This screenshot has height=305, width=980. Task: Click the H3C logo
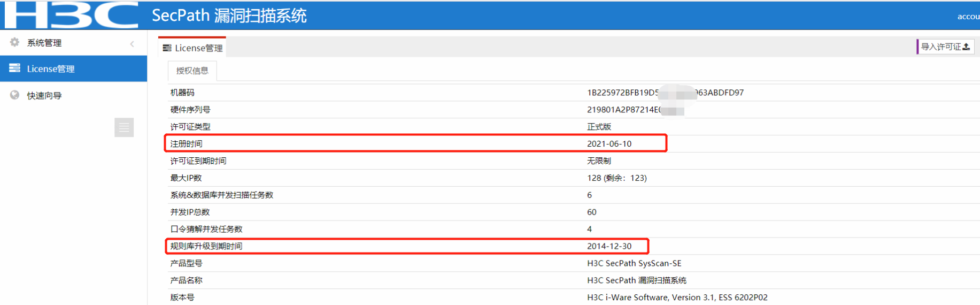coord(71,15)
